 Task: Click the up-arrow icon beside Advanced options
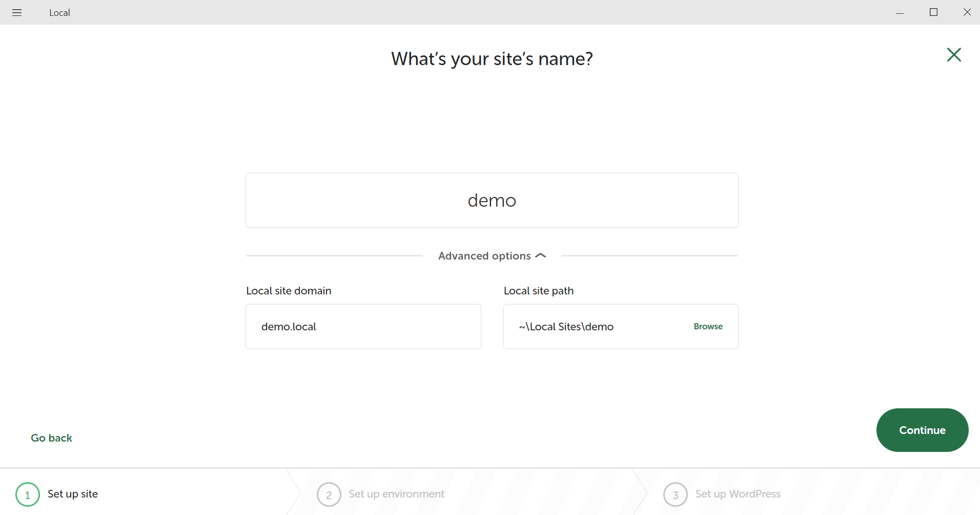click(x=540, y=255)
